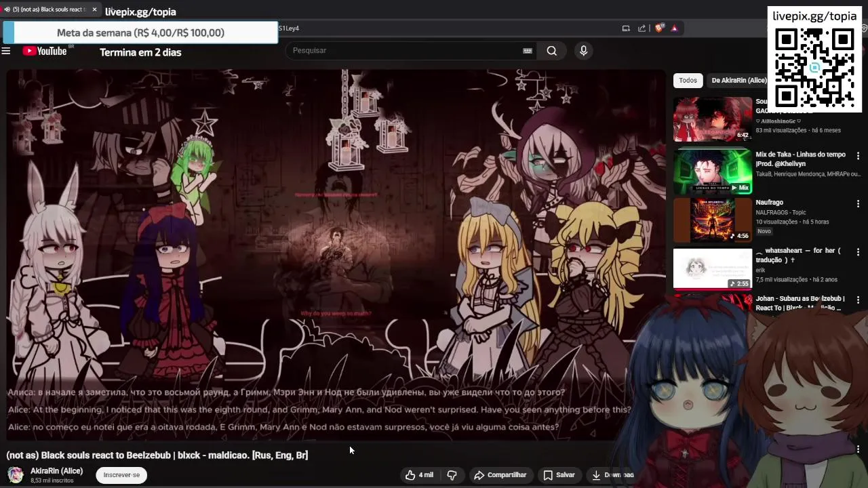The height and width of the screenshot is (488, 868).
Task: Click the Salvar save button
Action: (559, 475)
